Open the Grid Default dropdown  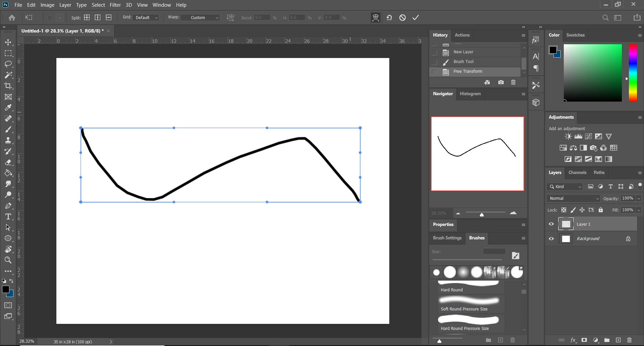(146, 17)
